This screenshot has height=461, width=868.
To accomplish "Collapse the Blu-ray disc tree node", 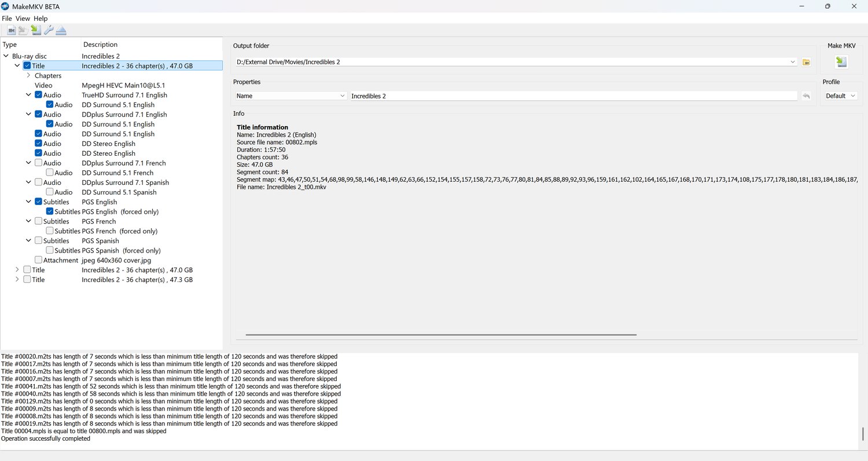I will (6, 56).
